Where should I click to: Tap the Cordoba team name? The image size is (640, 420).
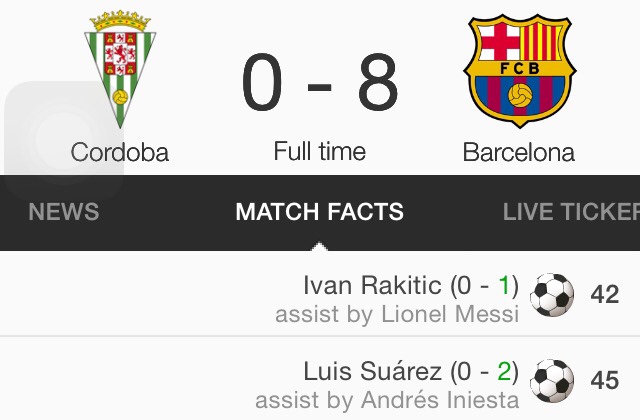click(120, 153)
